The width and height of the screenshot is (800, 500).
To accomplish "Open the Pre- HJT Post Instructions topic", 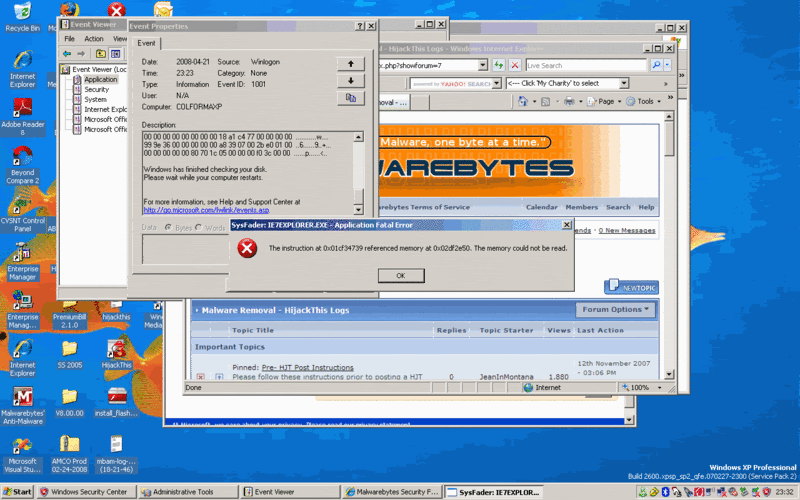I will [x=307, y=367].
